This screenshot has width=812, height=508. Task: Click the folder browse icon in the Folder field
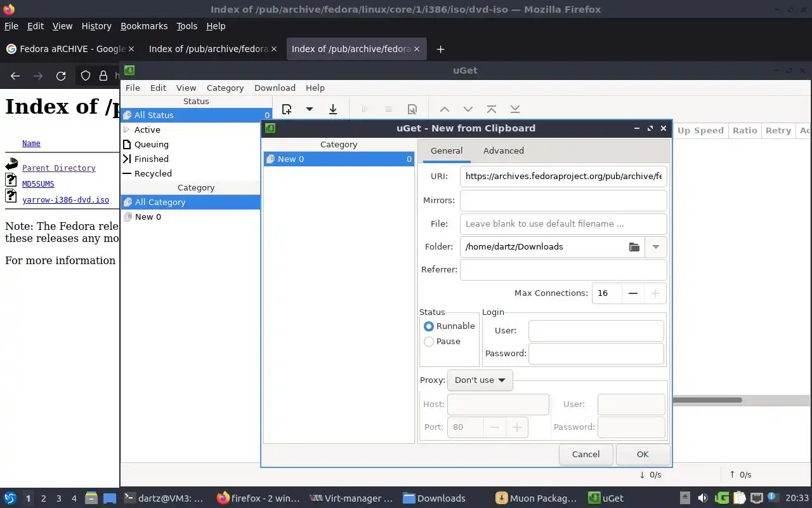[x=634, y=247]
